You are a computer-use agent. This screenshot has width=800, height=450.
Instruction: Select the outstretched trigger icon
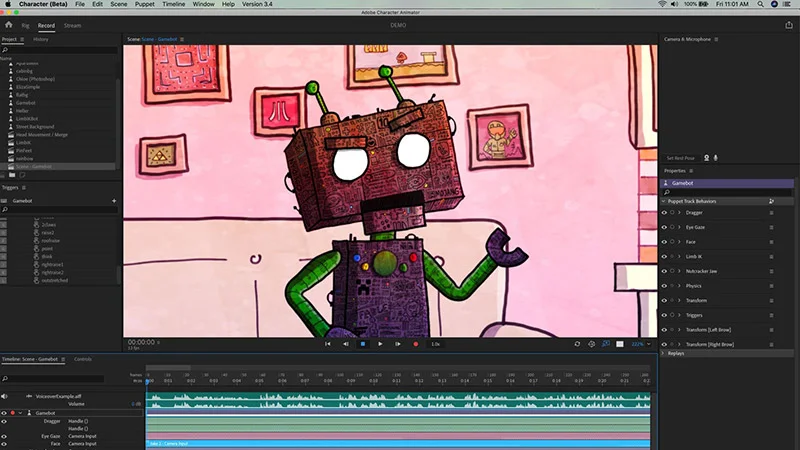[x=36, y=281]
